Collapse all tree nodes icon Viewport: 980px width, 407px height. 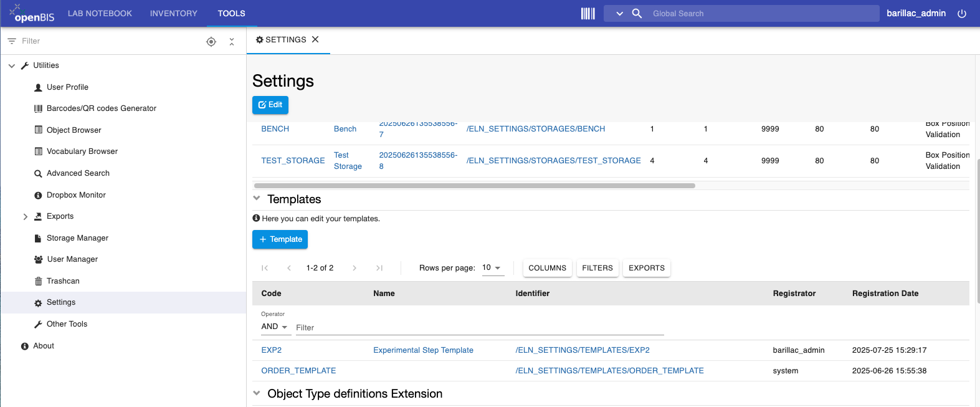[x=232, y=41]
